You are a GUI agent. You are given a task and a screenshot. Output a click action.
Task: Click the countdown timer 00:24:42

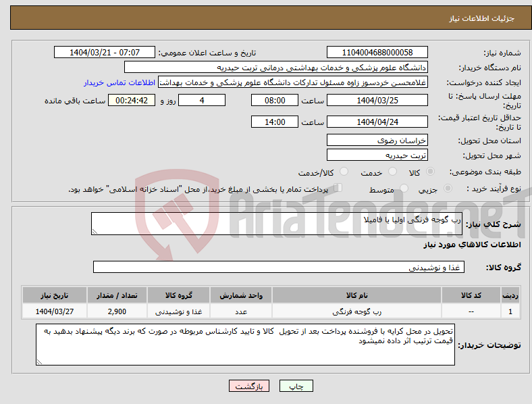132,101
